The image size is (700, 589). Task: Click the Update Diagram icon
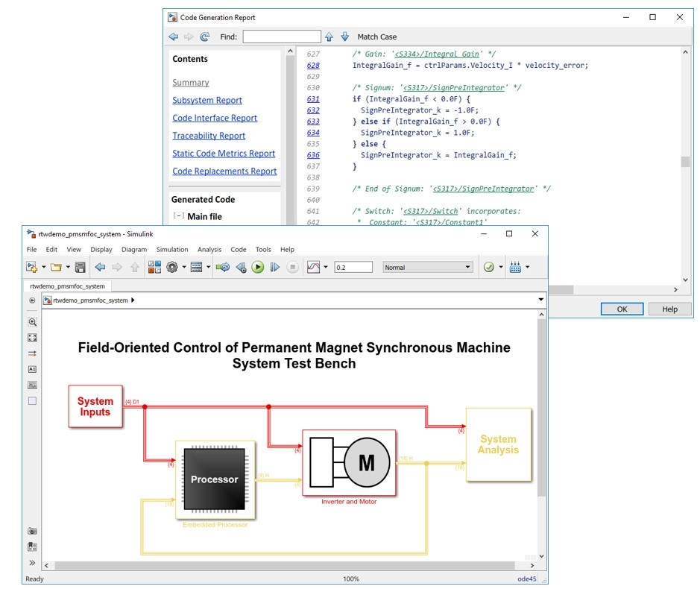coord(222,267)
